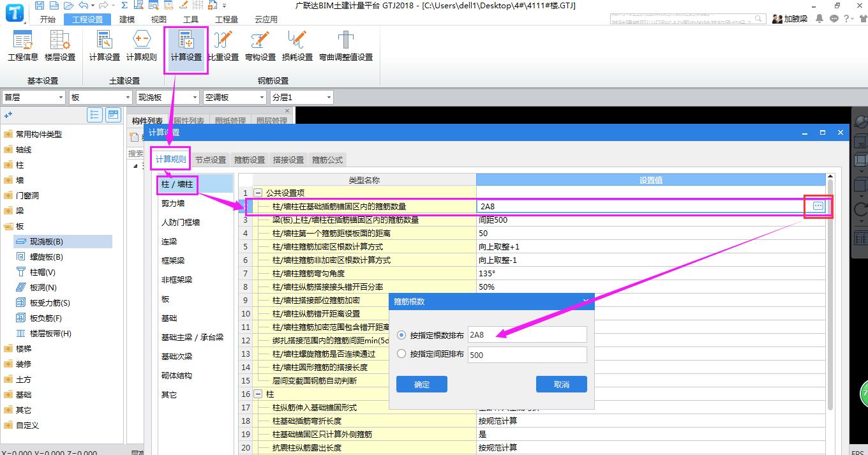Select 板洞(N) in the tree
The image size is (868, 455).
pyautogui.click(x=43, y=288)
